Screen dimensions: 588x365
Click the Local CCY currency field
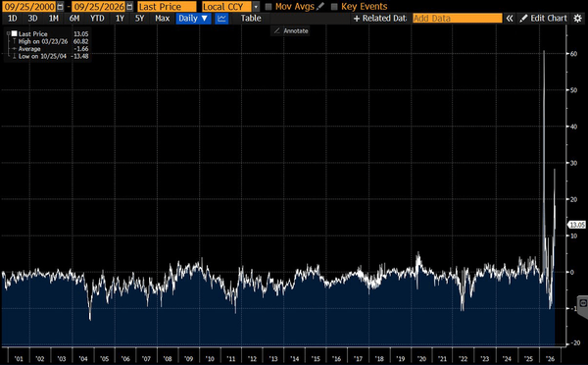tap(227, 7)
